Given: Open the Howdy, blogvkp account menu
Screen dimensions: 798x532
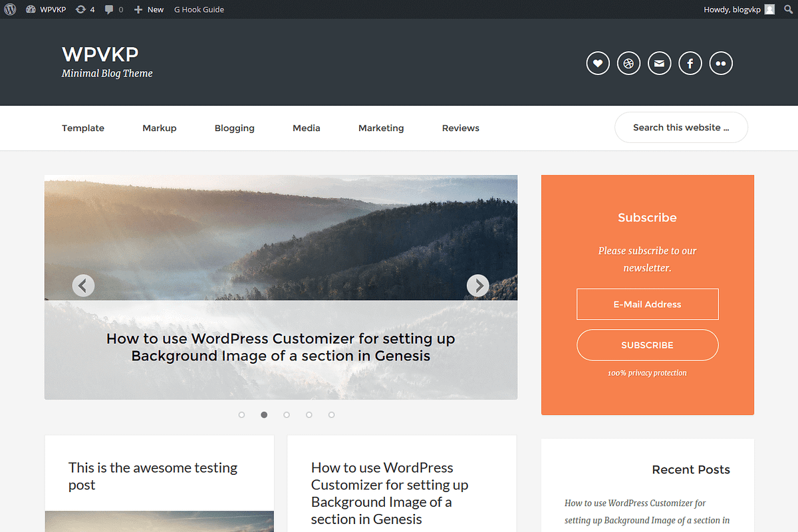Looking at the screenshot, I should tap(739, 9).
